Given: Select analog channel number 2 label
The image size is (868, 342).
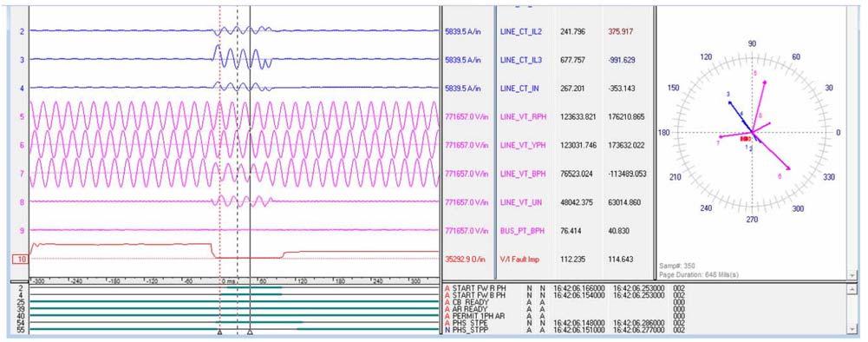Looking at the screenshot, I should [x=22, y=31].
